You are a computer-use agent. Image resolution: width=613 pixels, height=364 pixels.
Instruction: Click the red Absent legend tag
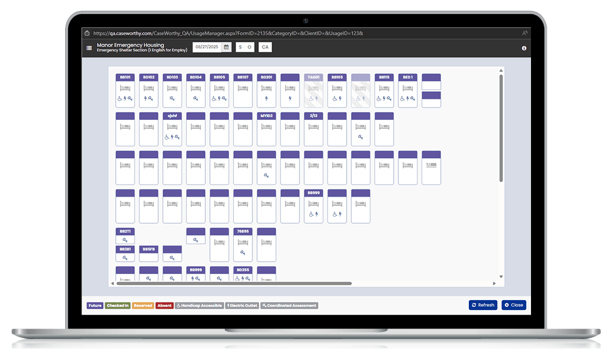164,305
